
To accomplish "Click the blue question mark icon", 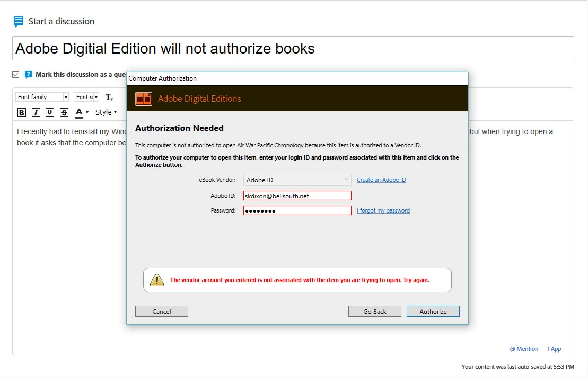I will pyautogui.click(x=29, y=74).
